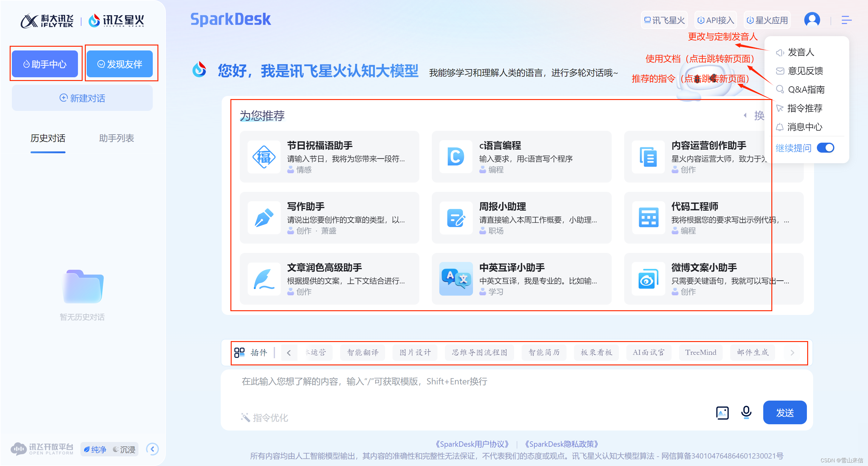Click the 换 refresh recommendations text

click(759, 116)
